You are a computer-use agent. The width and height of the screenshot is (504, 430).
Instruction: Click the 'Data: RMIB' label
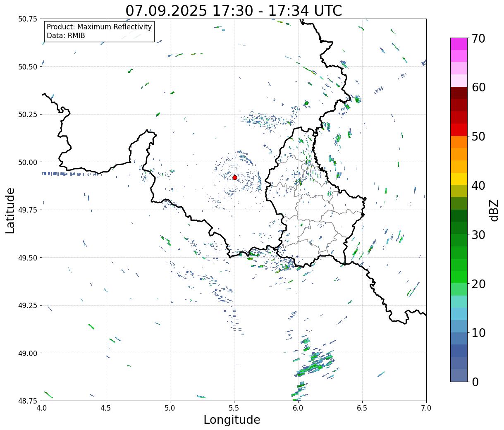(x=66, y=36)
